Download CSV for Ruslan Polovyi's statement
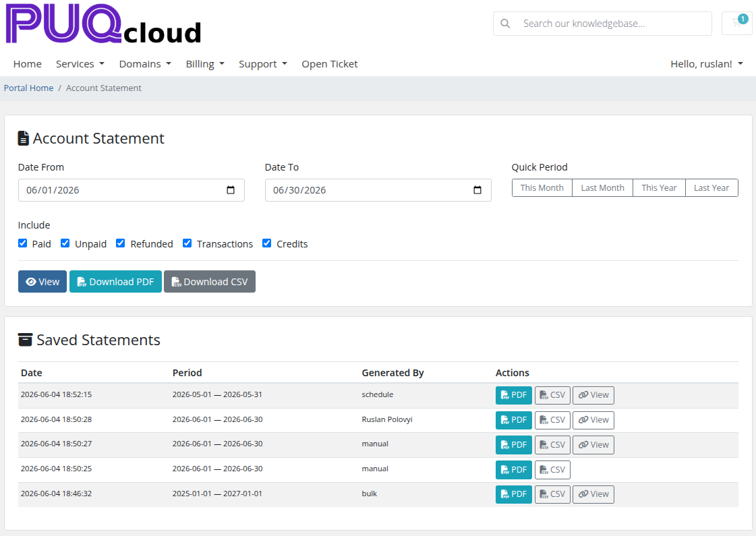Viewport: 756px width, 536px height. [x=552, y=420]
